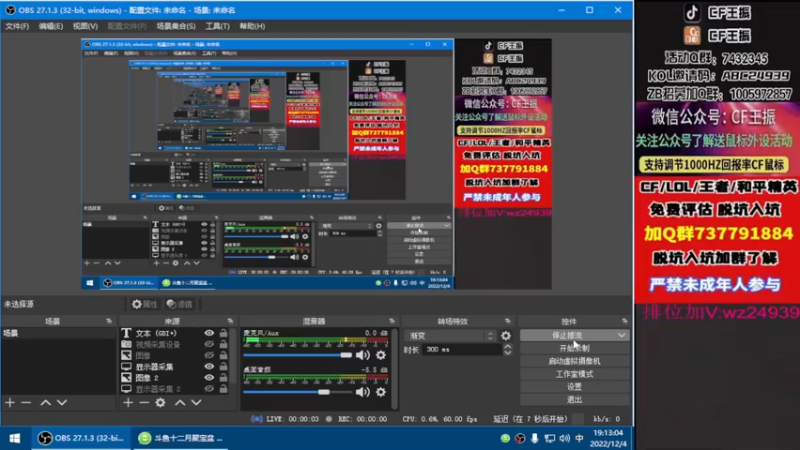The width and height of the screenshot is (800, 450).
Task: Click the T icon of 文本 (GDI+) source
Action: pyautogui.click(x=126, y=333)
